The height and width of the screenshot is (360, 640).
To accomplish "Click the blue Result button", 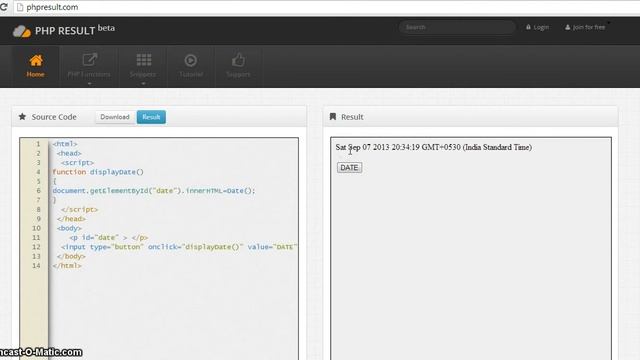I will [x=151, y=117].
